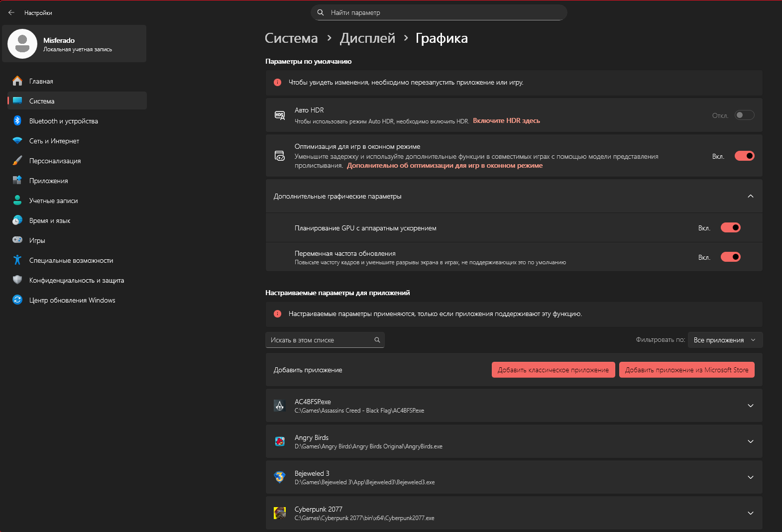The height and width of the screenshot is (532, 782).
Task: Click the Сеть и Интернет Wi-Fi icon
Action: click(x=17, y=141)
